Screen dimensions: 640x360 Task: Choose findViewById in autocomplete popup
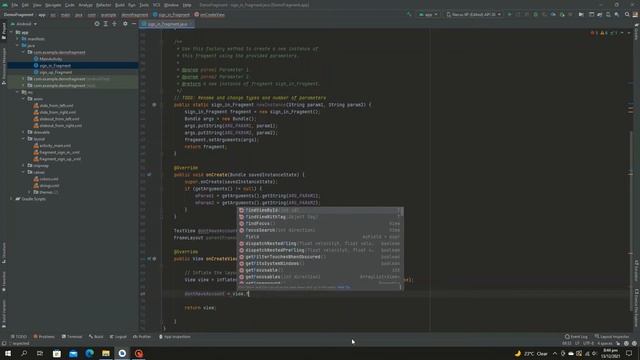pos(320,210)
